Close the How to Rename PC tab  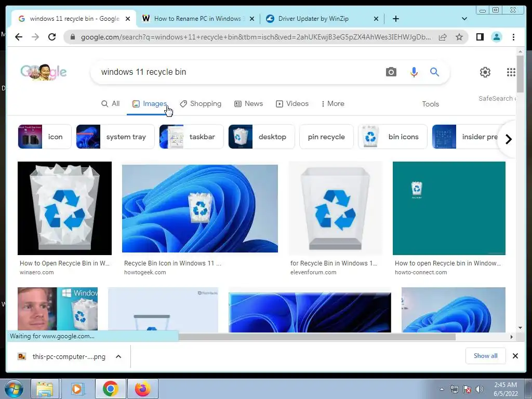pyautogui.click(x=252, y=19)
